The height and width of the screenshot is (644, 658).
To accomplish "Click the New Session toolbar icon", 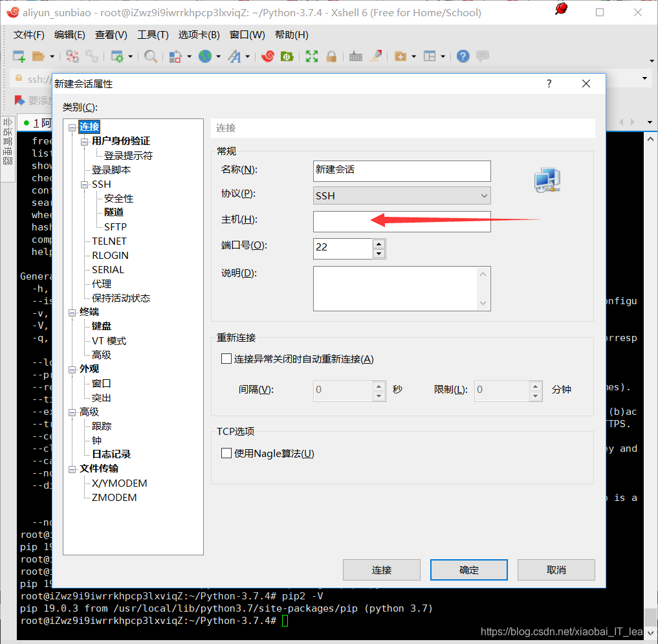I will coord(19,56).
